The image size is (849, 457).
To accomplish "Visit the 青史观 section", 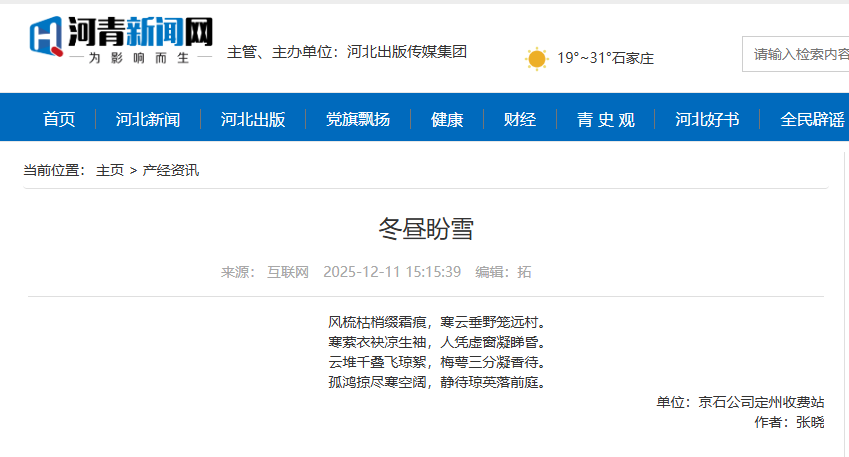I will click(x=606, y=120).
